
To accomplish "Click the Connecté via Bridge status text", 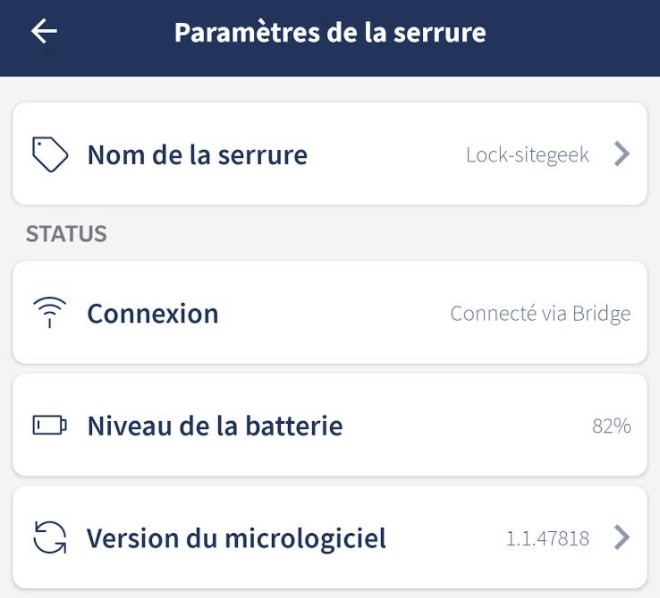I will click(540, 314).
